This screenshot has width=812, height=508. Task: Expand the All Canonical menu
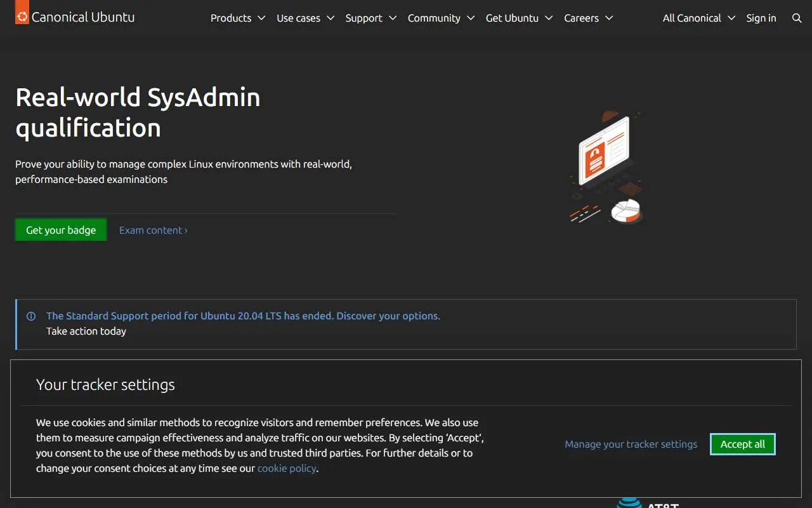[x=698, y=18]
